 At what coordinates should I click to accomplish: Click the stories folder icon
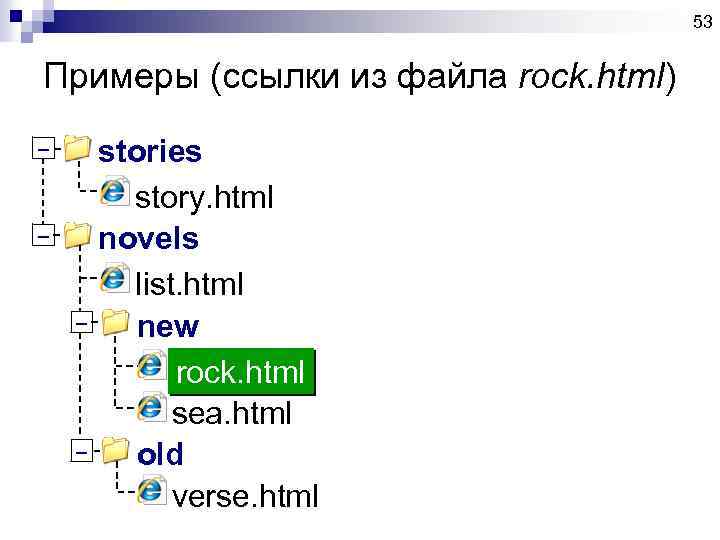[76, 149]
